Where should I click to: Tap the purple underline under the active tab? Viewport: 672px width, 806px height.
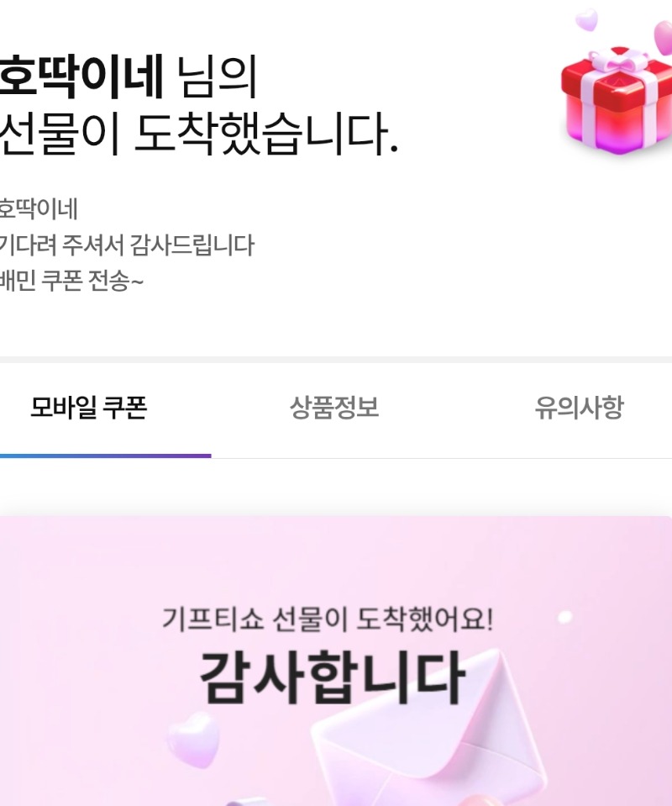point(105,456)
